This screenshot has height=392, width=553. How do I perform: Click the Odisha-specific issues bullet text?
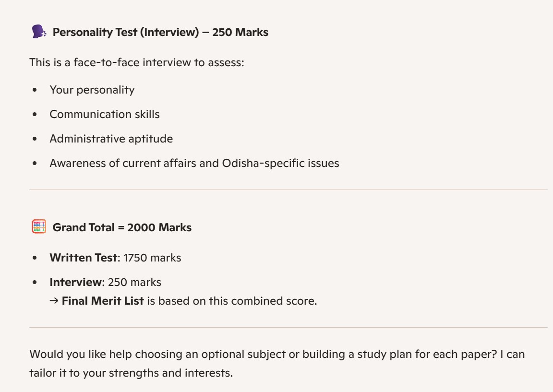pos(194,163)
